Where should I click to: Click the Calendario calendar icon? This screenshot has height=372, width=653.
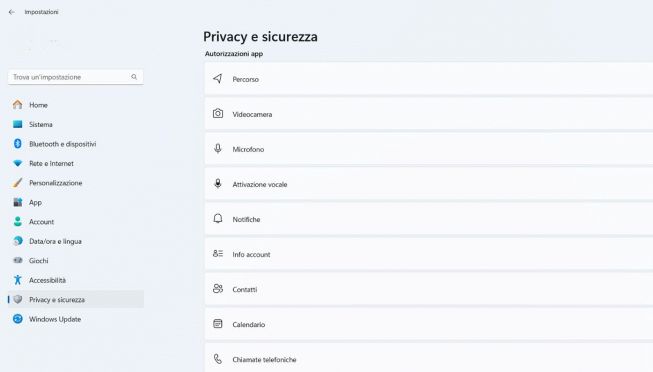(x=218, y=324)
